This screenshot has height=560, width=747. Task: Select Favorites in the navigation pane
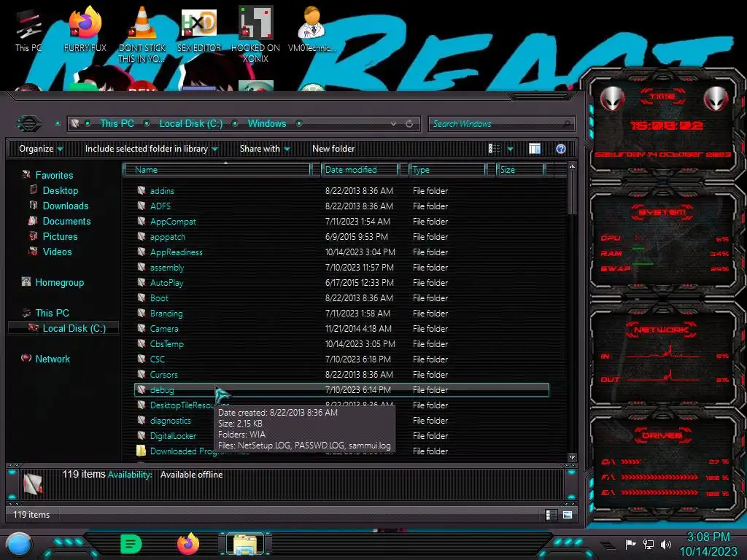coord(47,175)
